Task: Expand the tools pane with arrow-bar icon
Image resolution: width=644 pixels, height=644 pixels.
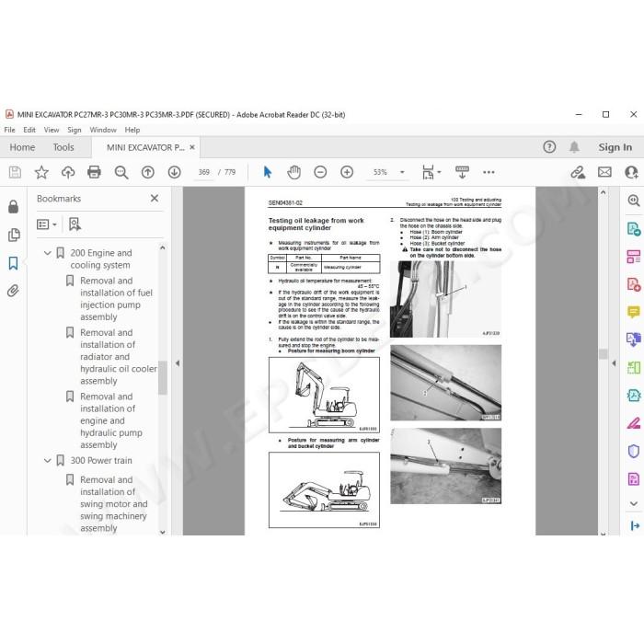Action: tap(635, 525)
